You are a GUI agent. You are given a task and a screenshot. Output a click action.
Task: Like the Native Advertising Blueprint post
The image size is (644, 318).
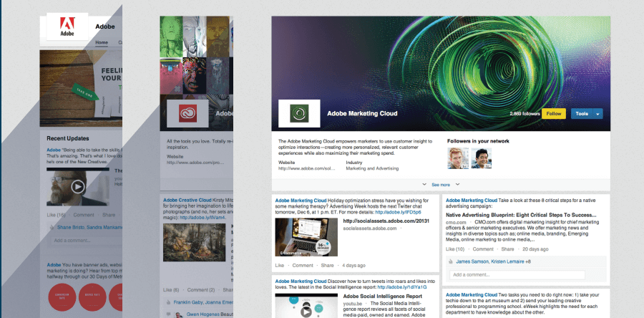tap(454, 249)
